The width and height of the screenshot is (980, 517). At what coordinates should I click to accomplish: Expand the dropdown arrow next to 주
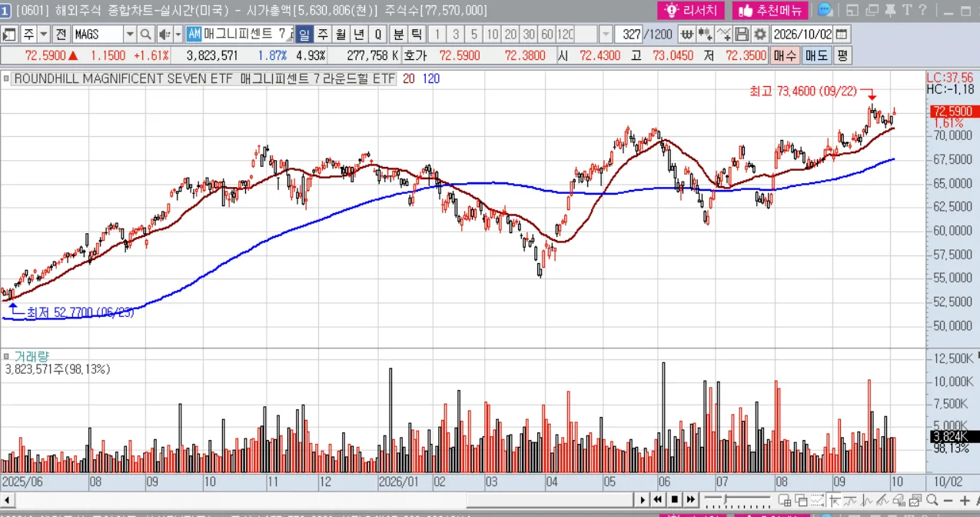tap(43, 35)
